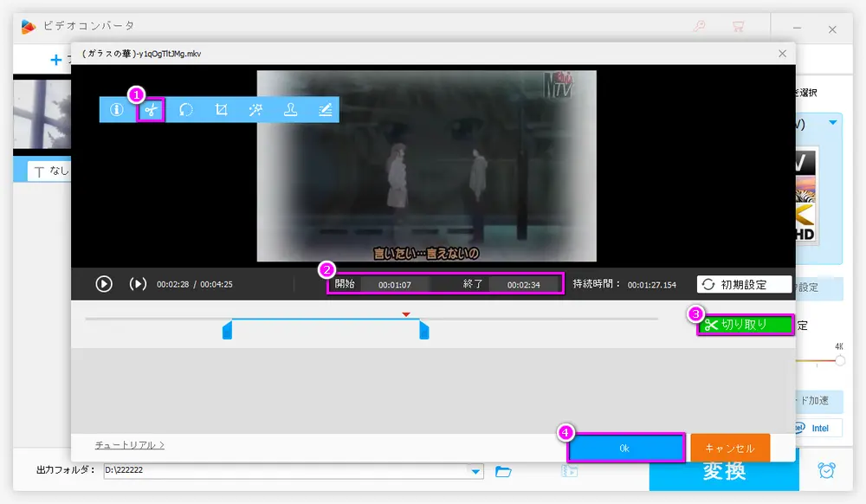
Task: Confirm with the blue Ok button
Action: click(626, 449)
